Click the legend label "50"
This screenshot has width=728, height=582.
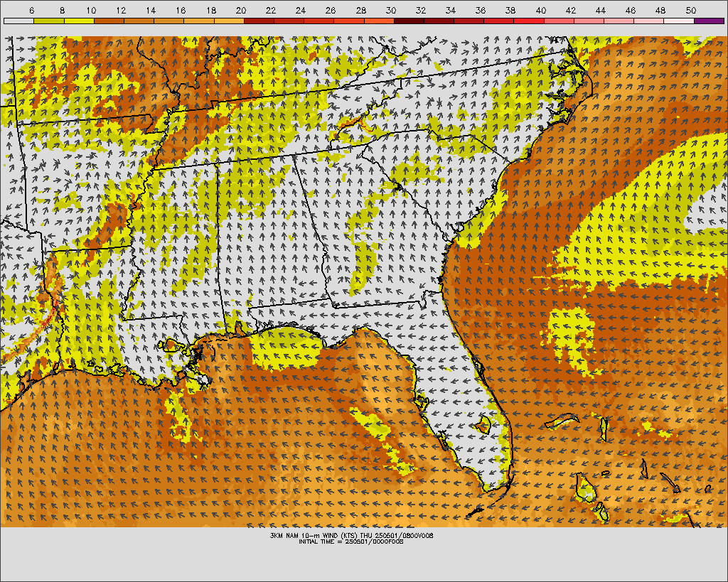point(690,10)
